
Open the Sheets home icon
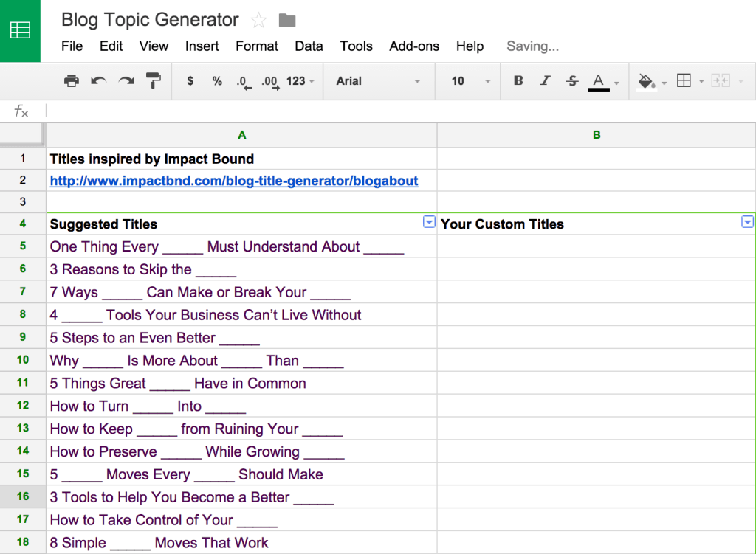pyautogui.click(x=20, y=30)
